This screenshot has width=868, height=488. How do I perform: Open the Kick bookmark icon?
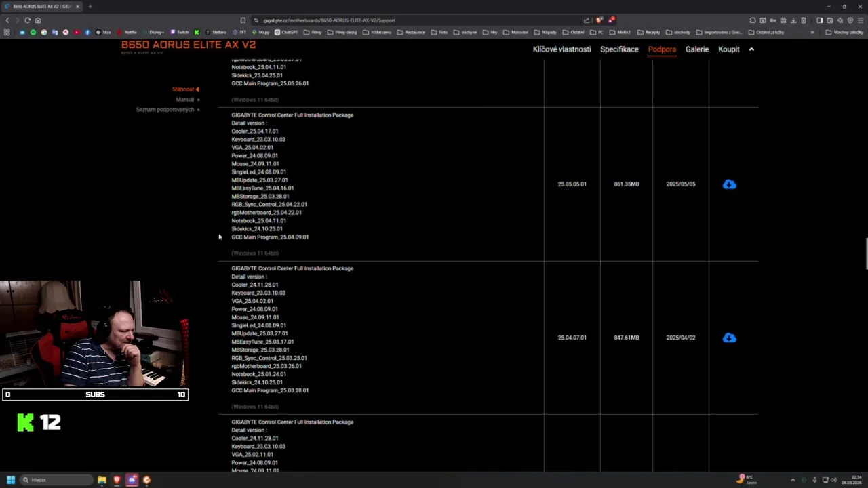(197, 32)
